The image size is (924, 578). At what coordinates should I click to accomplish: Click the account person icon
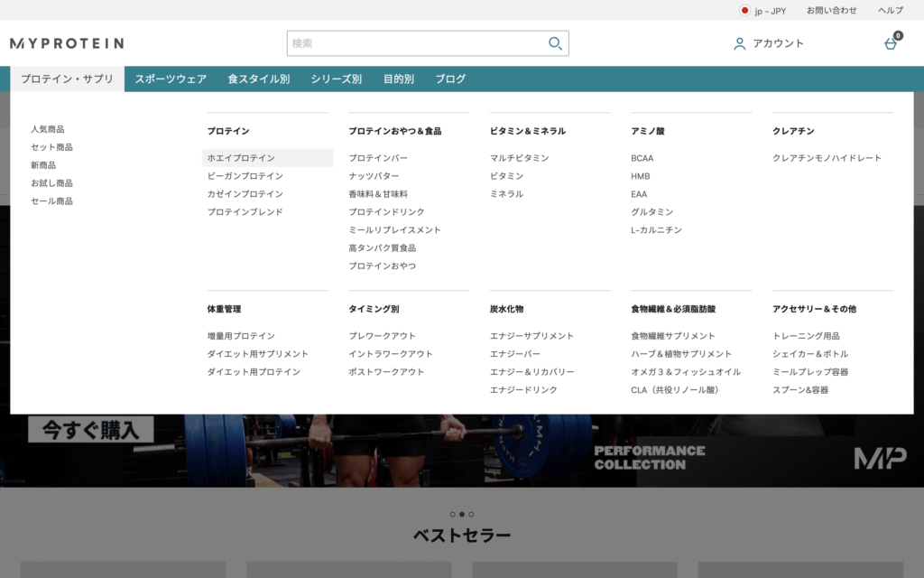point(740,43)
